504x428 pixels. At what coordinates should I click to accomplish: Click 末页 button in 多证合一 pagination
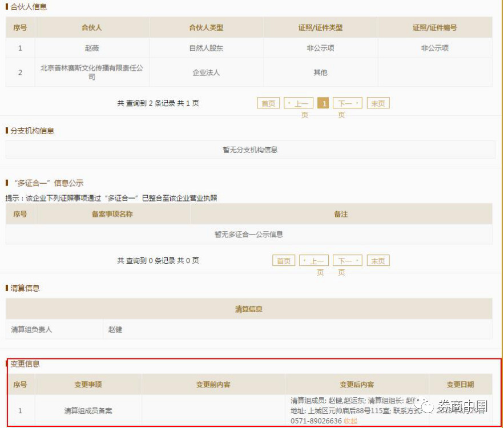click(x=378, y=261)
